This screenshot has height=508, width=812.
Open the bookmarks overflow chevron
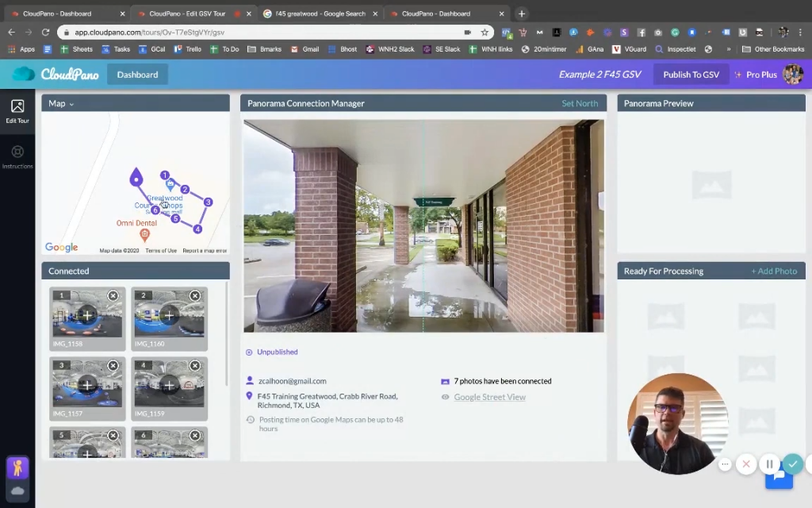pyautogui.click(x=727, y=48)
